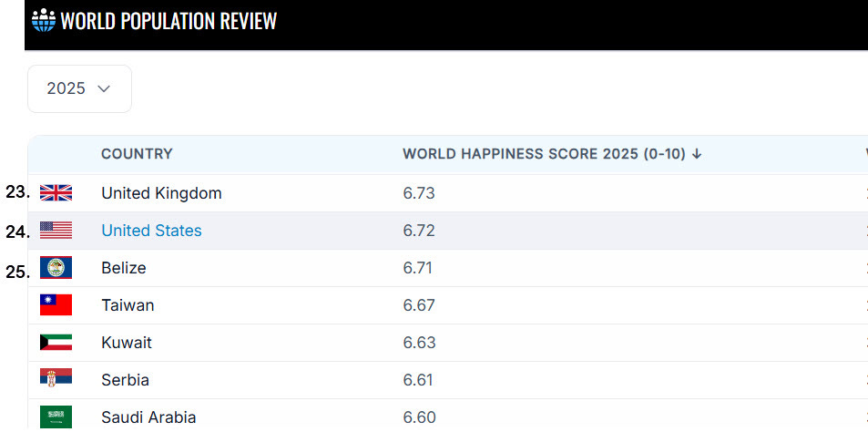Click the United States flag icon
The height and width of the screenshot is (432, 868).
(x=56, y=230)
